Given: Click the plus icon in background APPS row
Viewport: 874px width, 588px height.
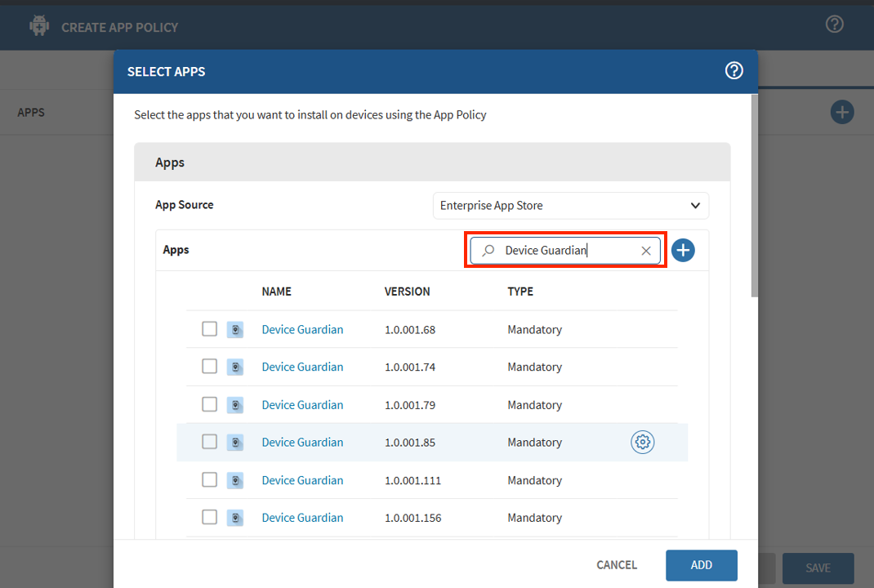Looking at the screenshot, I should pyautogui.click(x=841, y=113).
